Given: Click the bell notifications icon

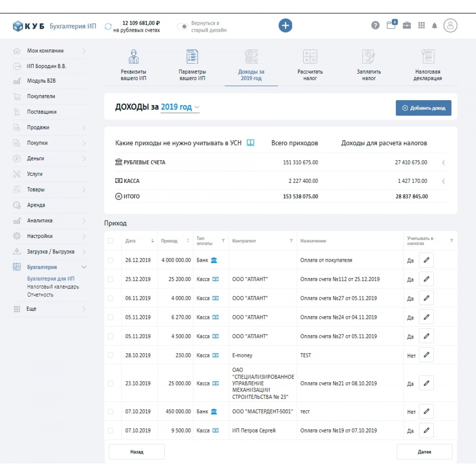Looking at the screenshot, I should [434, 25].
